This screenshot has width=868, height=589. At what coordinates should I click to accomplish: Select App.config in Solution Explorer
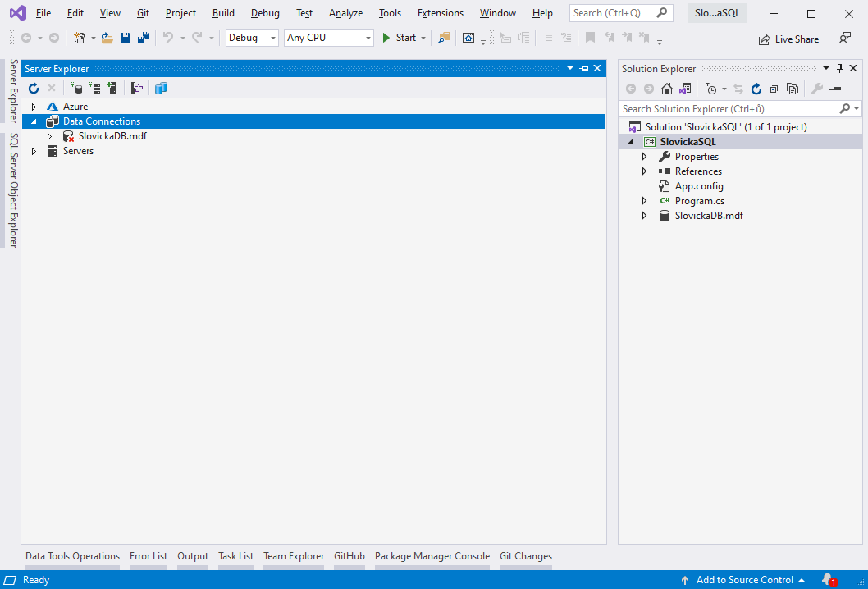(699, 186)
